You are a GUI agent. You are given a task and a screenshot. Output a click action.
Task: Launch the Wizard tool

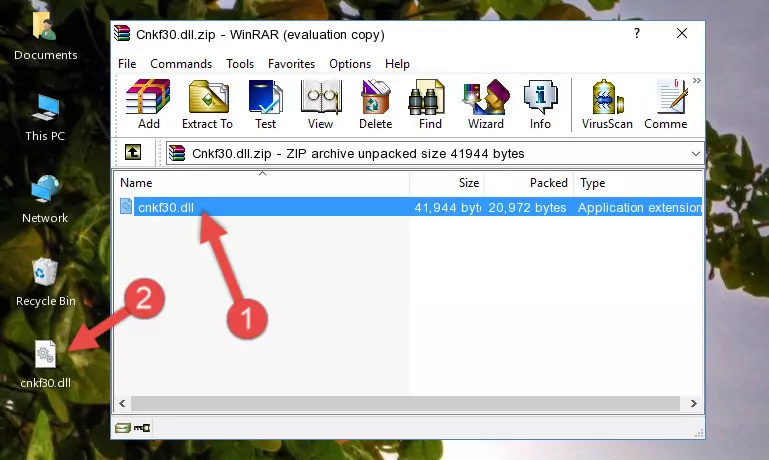point(486,104)
